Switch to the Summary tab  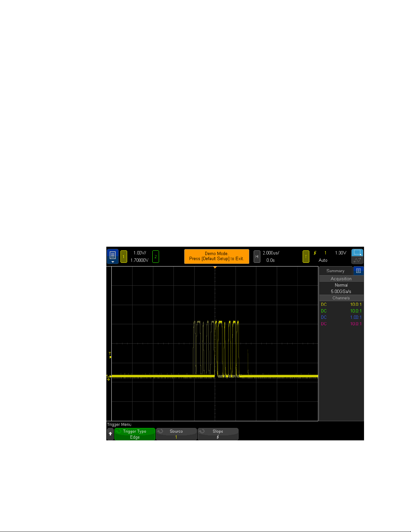[x=336, y=271]
